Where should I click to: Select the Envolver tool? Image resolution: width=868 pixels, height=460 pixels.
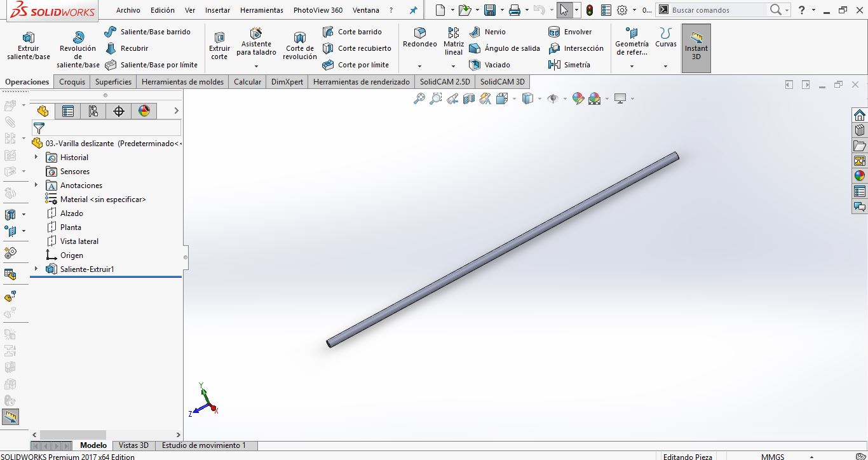(x=570, y=32)
